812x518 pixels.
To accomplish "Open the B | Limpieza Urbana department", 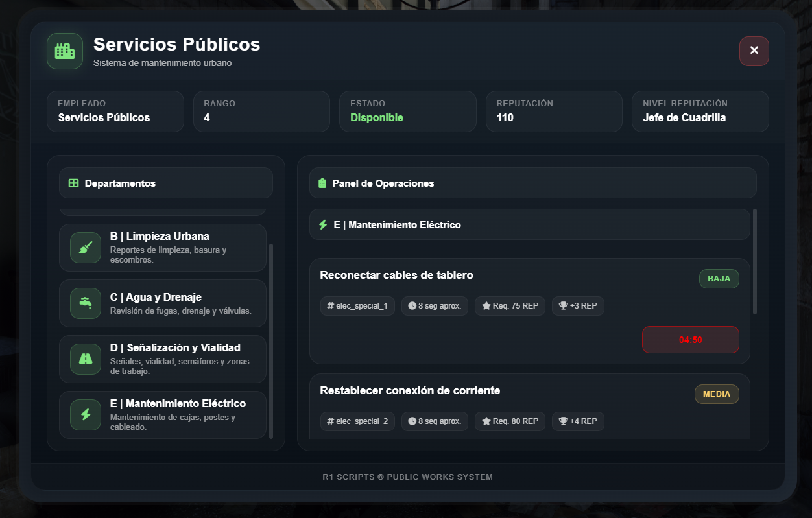I will (x=163, y=248).
